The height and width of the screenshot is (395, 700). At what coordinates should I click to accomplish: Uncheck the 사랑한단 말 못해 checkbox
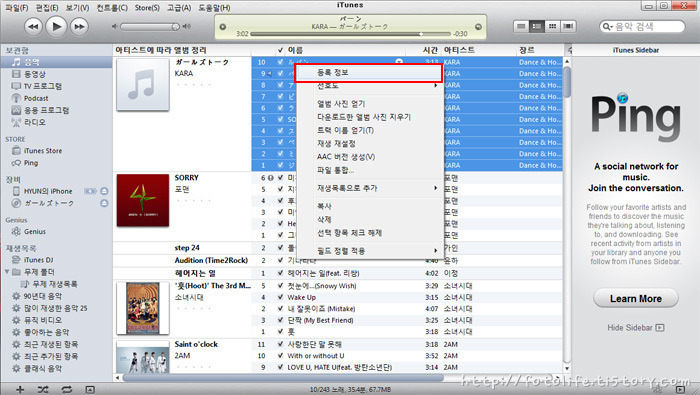280,344
